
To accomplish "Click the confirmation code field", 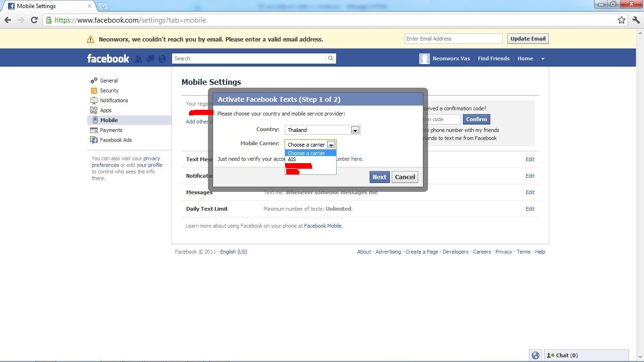I will tap(442, 119).
